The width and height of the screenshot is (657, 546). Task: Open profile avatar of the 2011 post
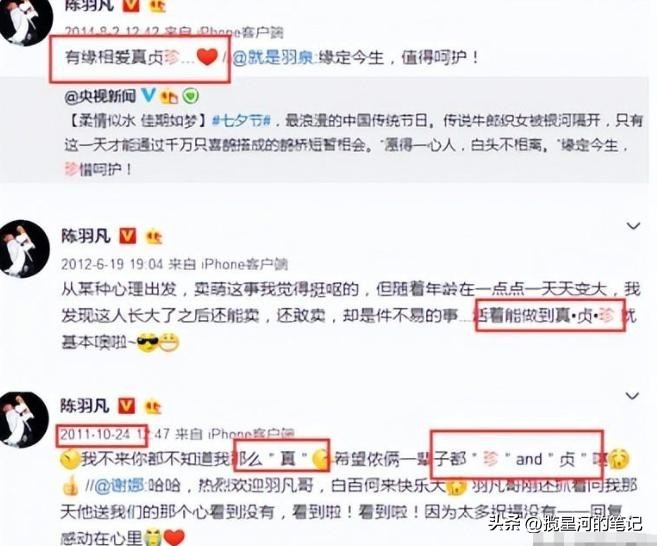23,420
